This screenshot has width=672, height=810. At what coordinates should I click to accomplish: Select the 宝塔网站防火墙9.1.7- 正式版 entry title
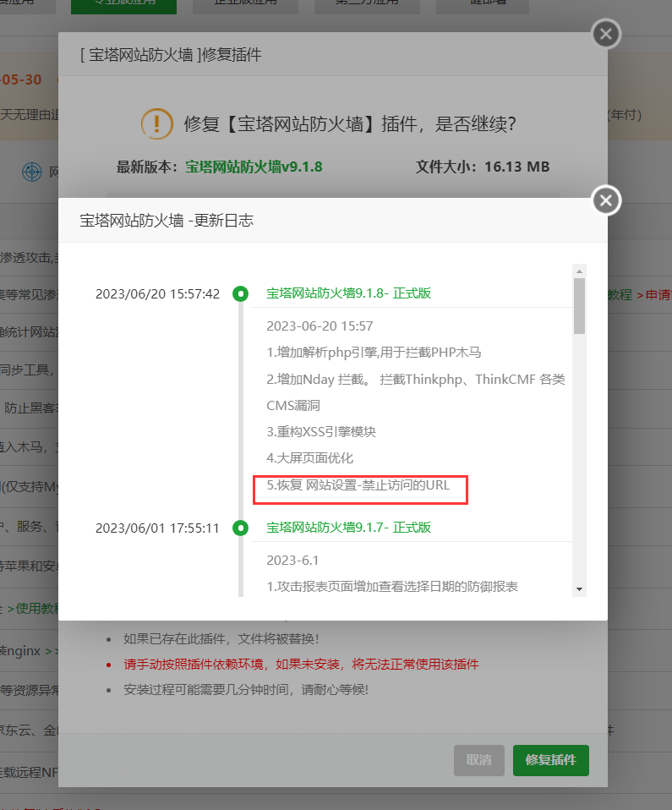point(348,528)
